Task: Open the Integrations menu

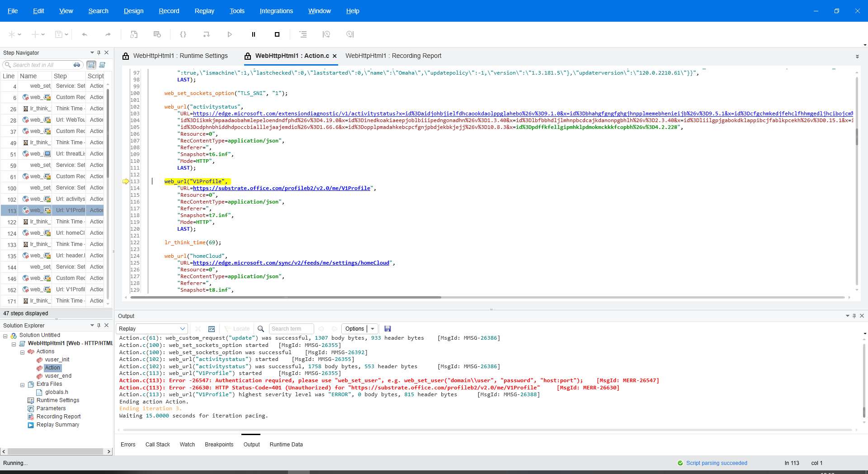Action: 276,11
